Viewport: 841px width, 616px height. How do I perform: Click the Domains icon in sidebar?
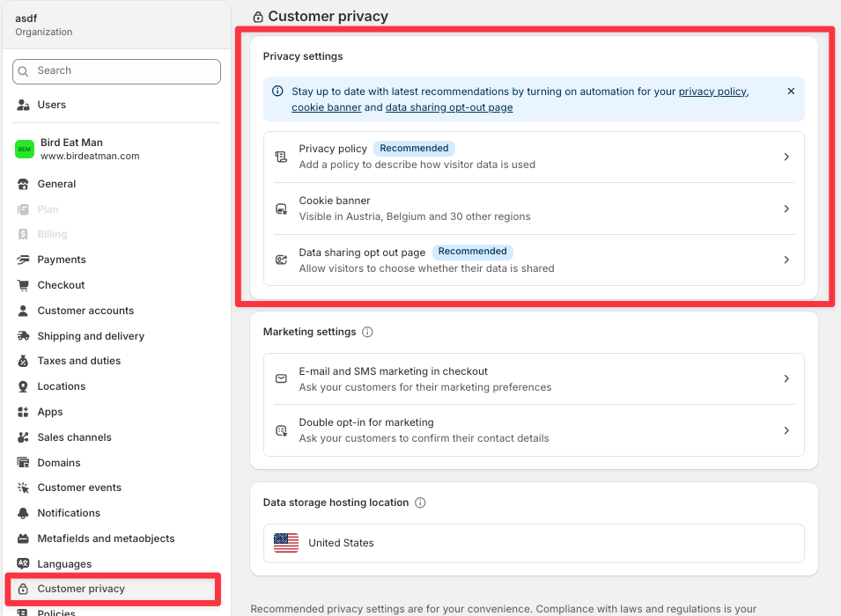[23, 463]
